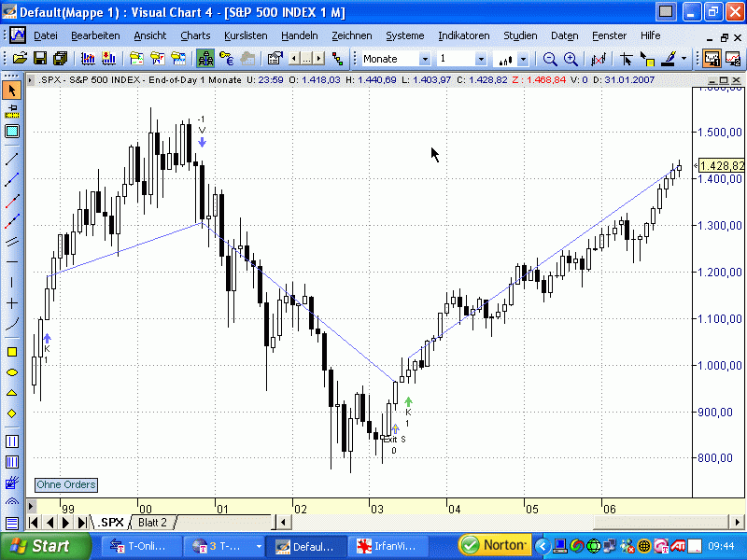Open the compression value 1 dropdown

(x=481, y=59)
